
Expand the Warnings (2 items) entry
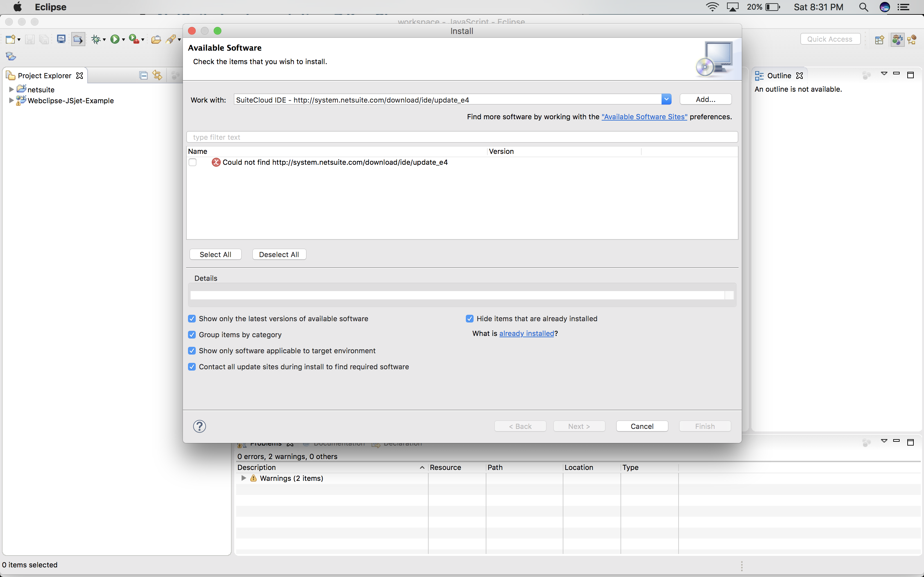click(x=244, y=478)
